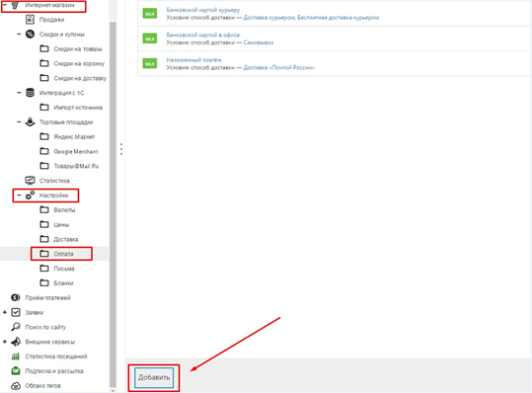Collapse the Интернет-магазин tree node
The width and height of the screenshot is (532, 393).
pyautogui.click(x=5, y=5)
